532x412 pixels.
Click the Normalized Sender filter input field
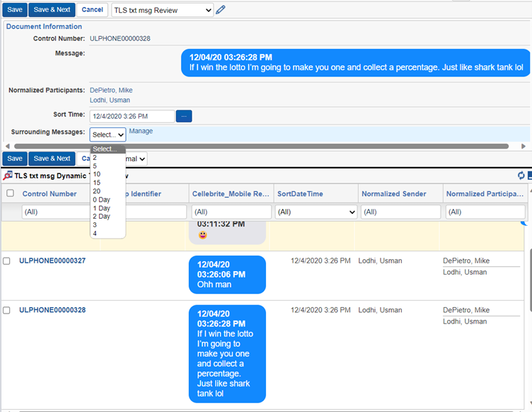399,212
